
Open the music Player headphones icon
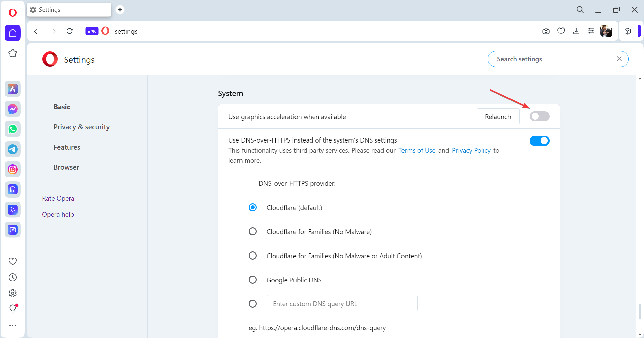click(x=13, y=189)
